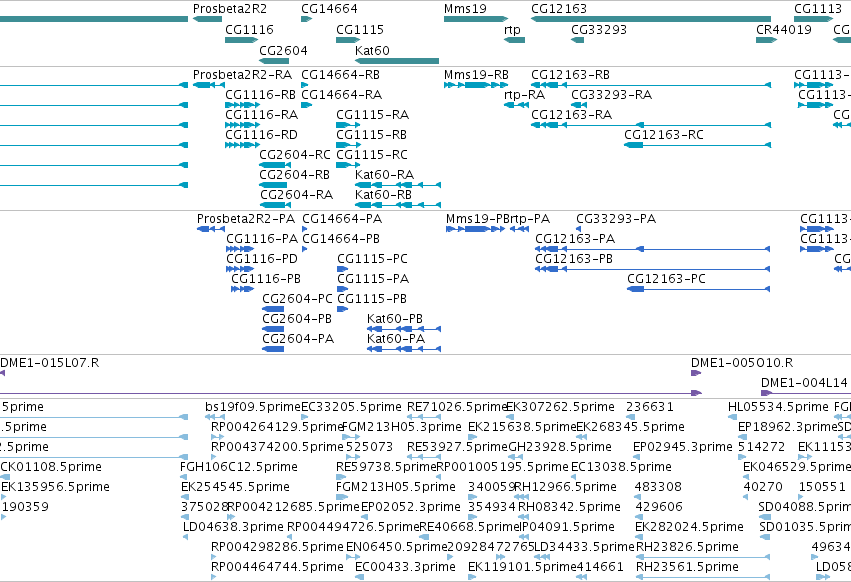Click the CG33293-PA protein label
The width and height of the screenshot is (851, 582).
(x=616, y=219)
